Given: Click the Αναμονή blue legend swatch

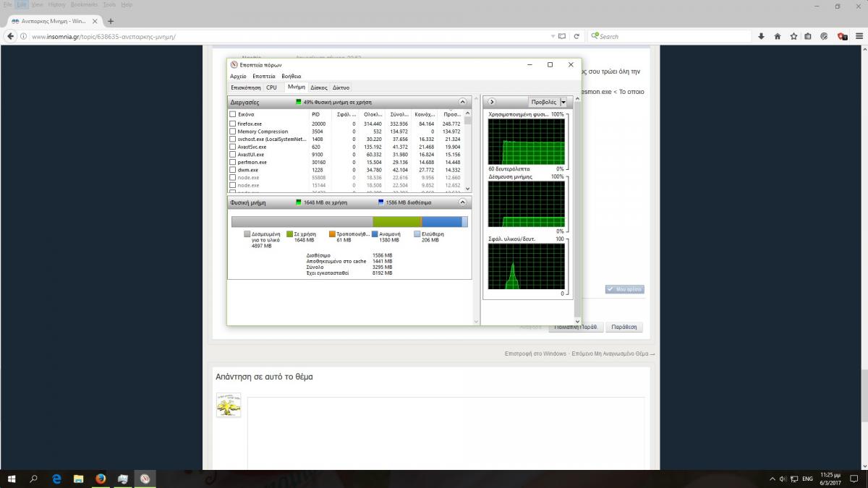Looking at the screenshot, I should pyautogui.click(x=375, y=234).
